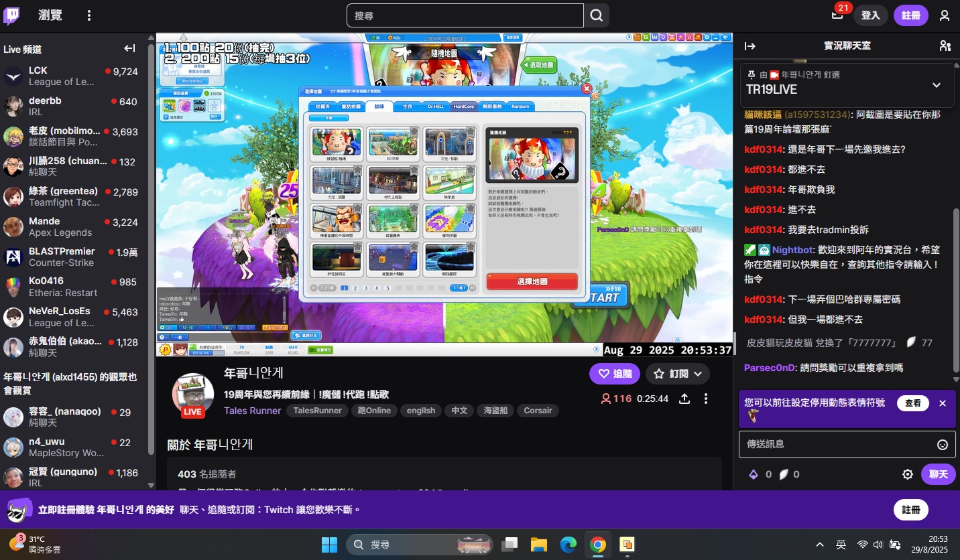Open the user profile icon menu
Screen dimensions: 960x560
click(944, 15)
